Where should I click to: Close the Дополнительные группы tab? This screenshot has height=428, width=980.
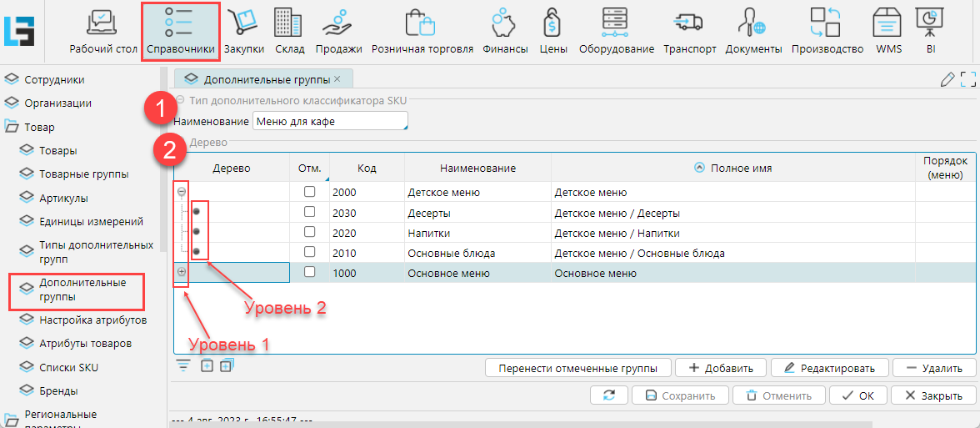(337, 79)
